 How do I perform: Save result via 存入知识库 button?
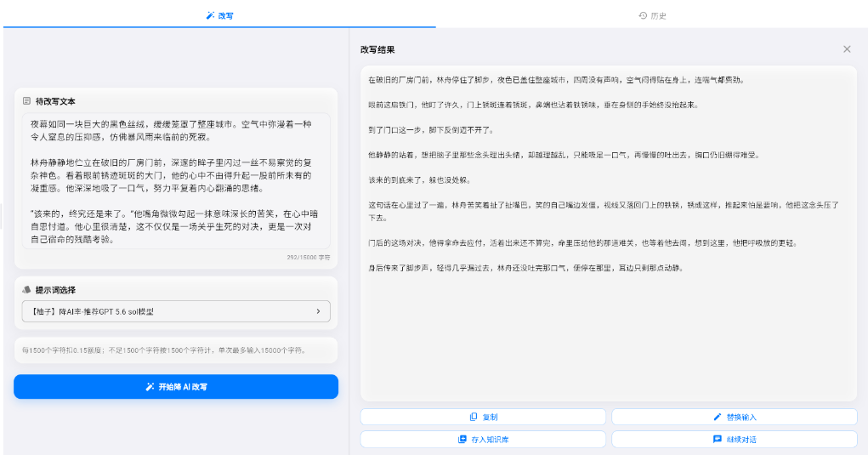click(483, 440)
